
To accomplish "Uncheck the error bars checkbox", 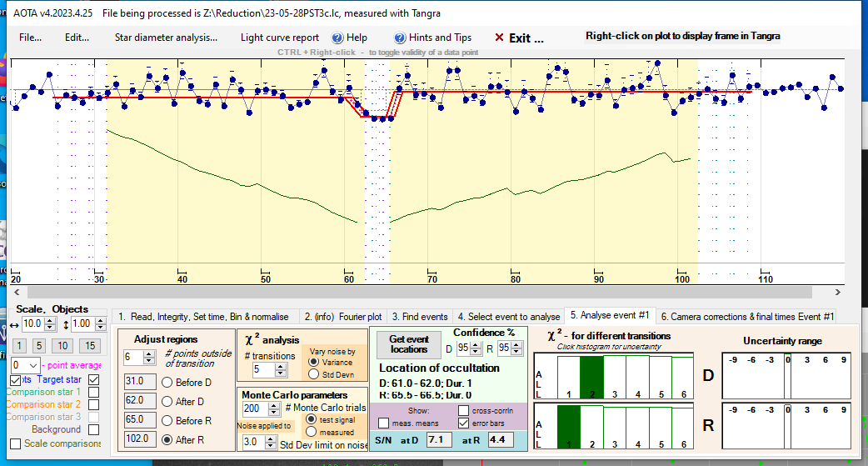I will tap(464, 423).
